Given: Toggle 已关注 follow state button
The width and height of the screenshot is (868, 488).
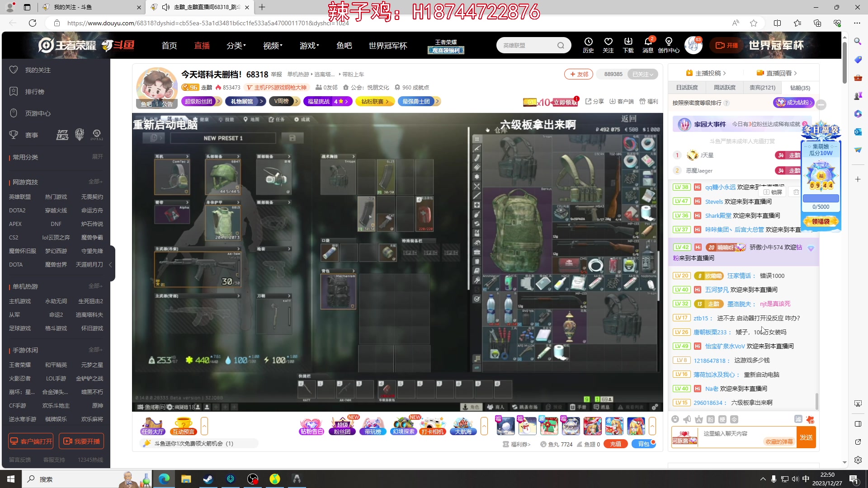Looking at the screenshot, I should pyautogui.click(x=642, y=74).
